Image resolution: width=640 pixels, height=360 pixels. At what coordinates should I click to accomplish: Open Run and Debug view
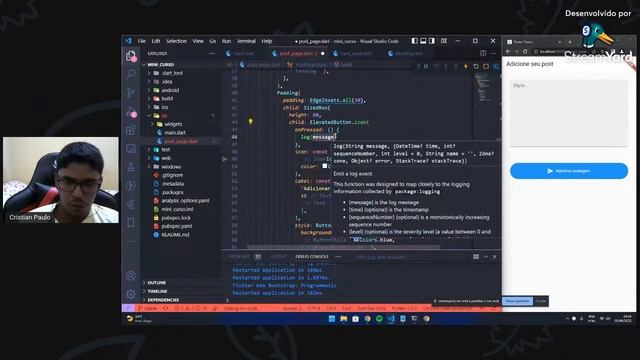(x=131, y=111)
